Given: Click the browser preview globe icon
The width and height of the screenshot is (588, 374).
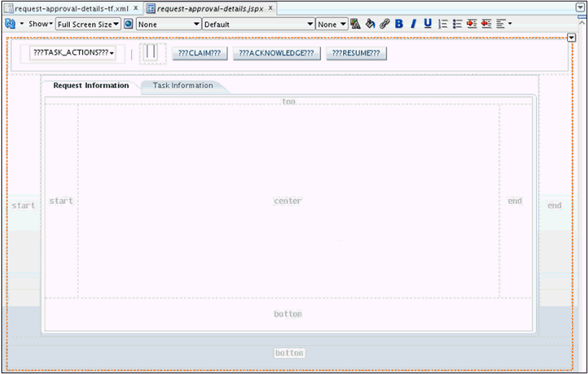Looking at the screenshot, I should [x=129, y=24].
